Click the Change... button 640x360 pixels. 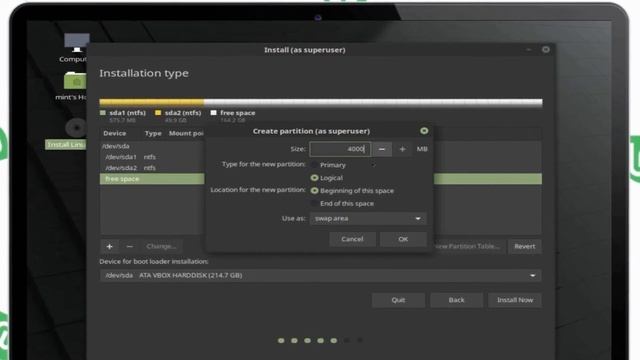tap(161, 247)
